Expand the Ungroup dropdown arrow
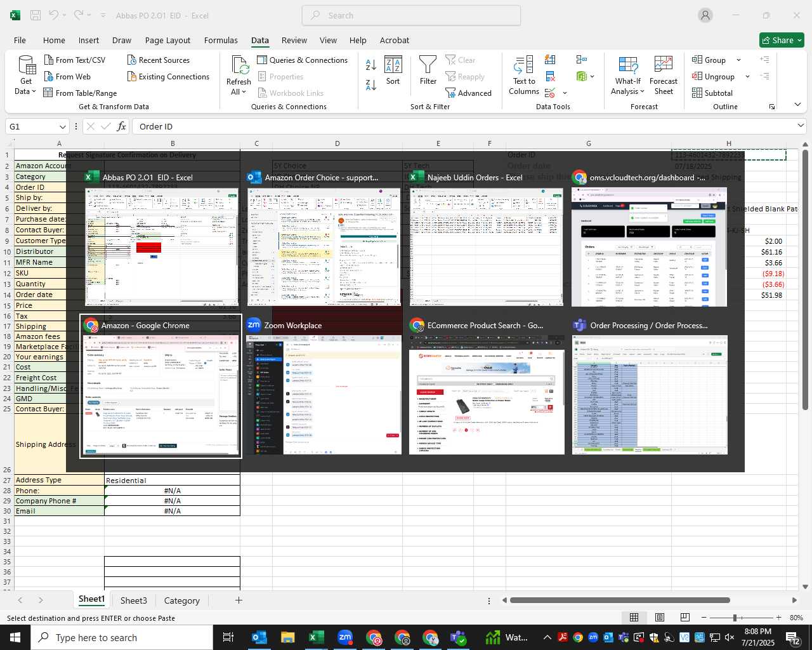 pos(747,76)
